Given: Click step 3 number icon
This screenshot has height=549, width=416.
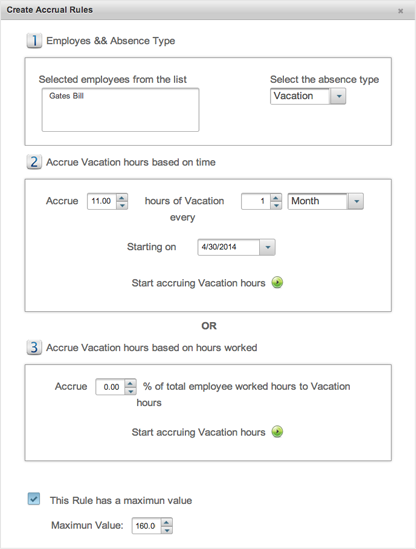Looking at the screenshot, I should coord(34,347).
